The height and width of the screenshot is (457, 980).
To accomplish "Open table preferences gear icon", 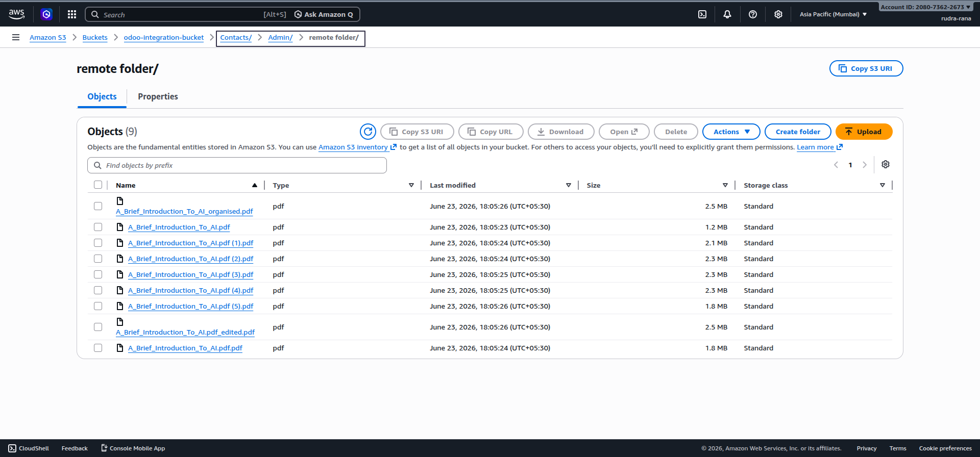I will click(886, 164).
